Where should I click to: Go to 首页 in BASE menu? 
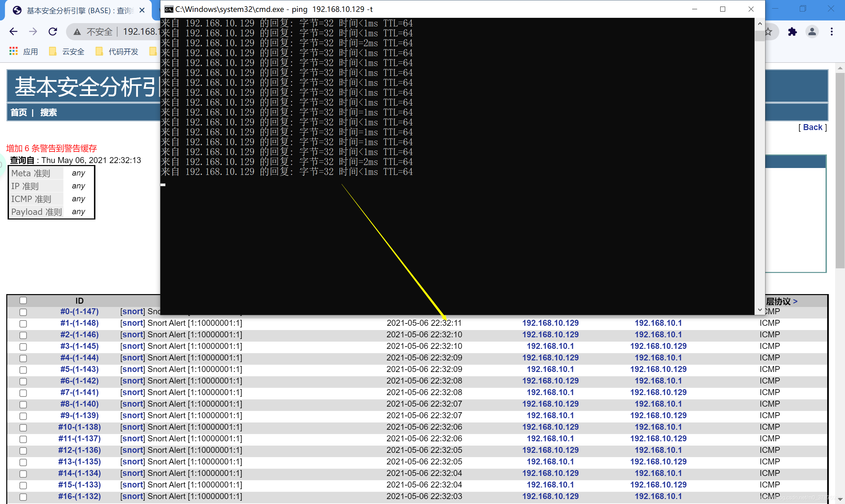coord(18,113)
